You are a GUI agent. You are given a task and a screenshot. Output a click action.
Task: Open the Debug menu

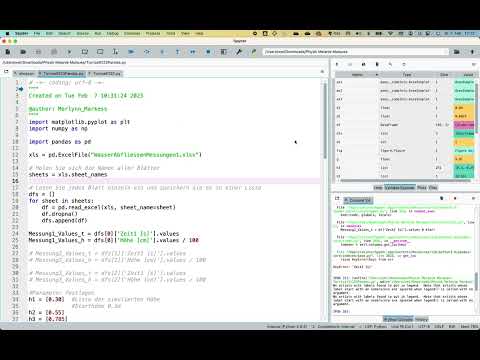click(x=113, y=34)
